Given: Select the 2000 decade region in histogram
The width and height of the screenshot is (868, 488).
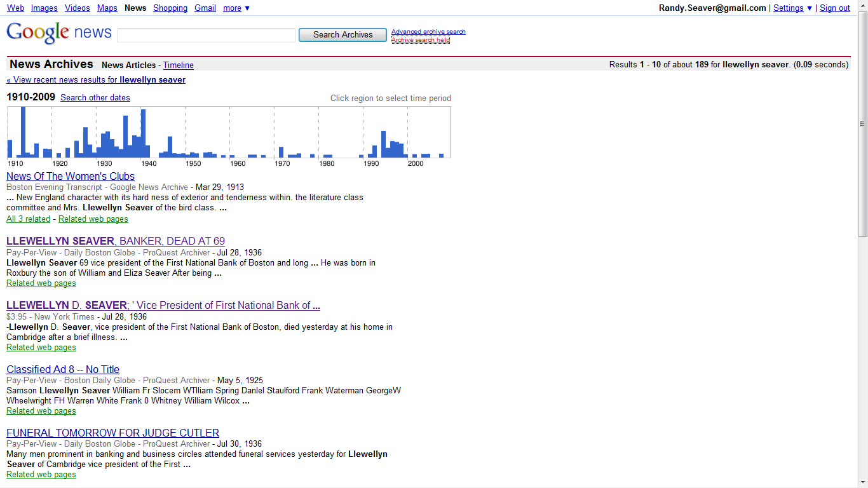Looking at the screenshot, I should pos(430,132).
